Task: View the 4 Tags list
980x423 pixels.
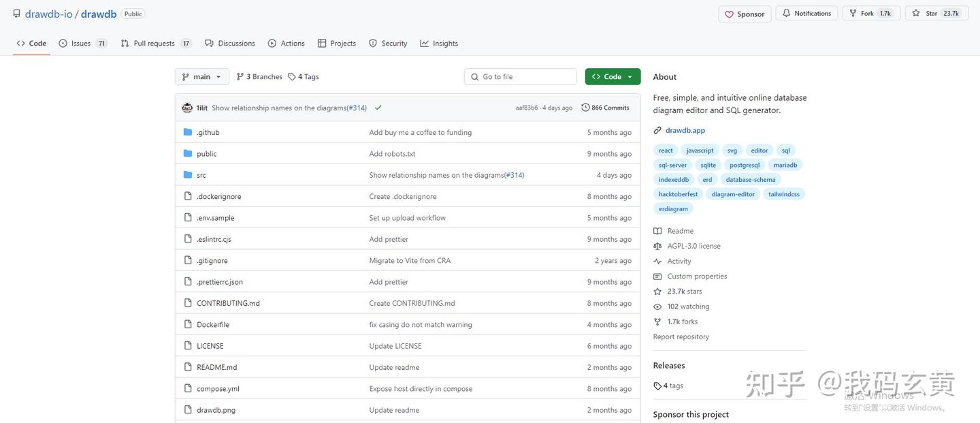Action: [304, 77]
